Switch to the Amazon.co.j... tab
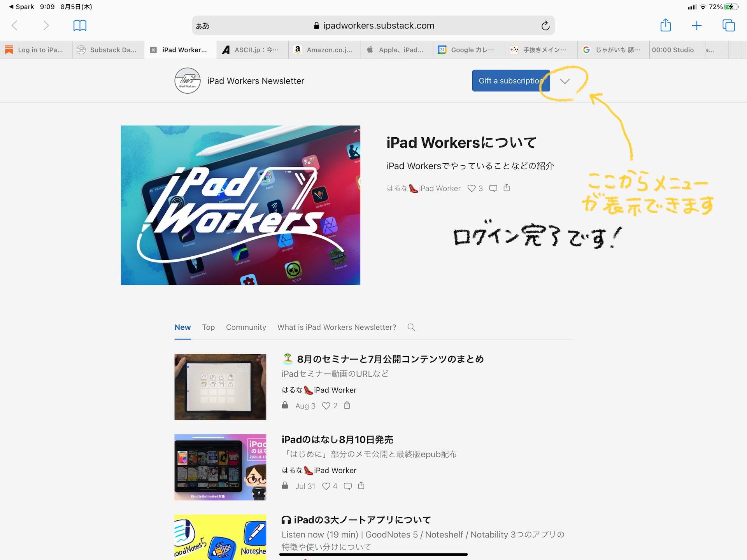 point(324,50)
